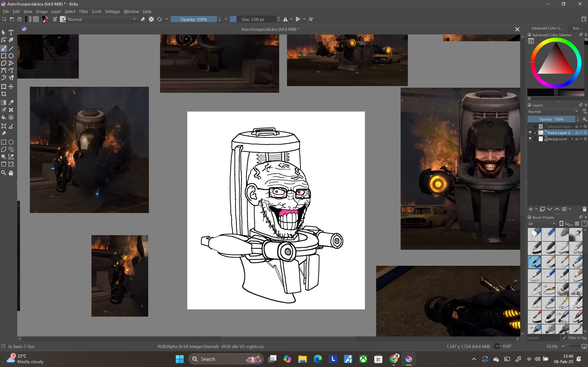The width and height of the screenshot is (588, 367).
Task: Open the Tag button dropdown
Action: click(566, 224)
